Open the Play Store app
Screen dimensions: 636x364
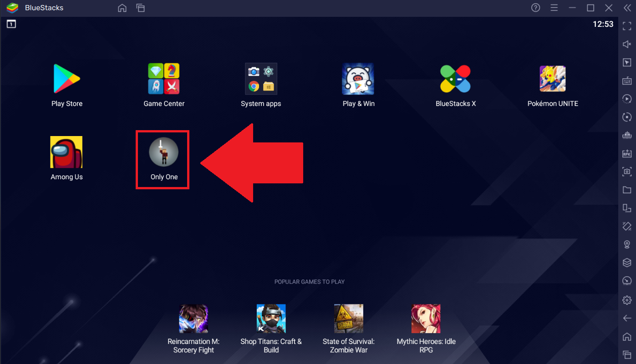click(x=67, y=79)
